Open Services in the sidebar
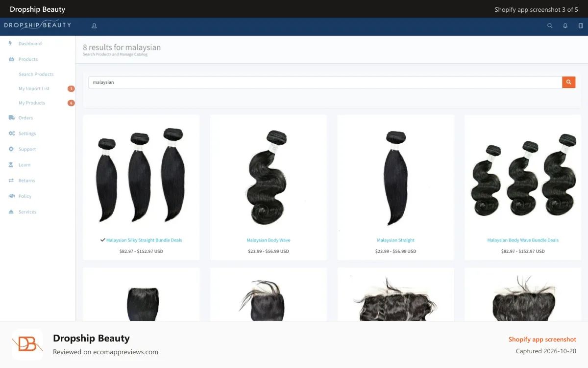The width and height of the screenshot is (588, 368). pyautogui.click(x=27, y=212)
